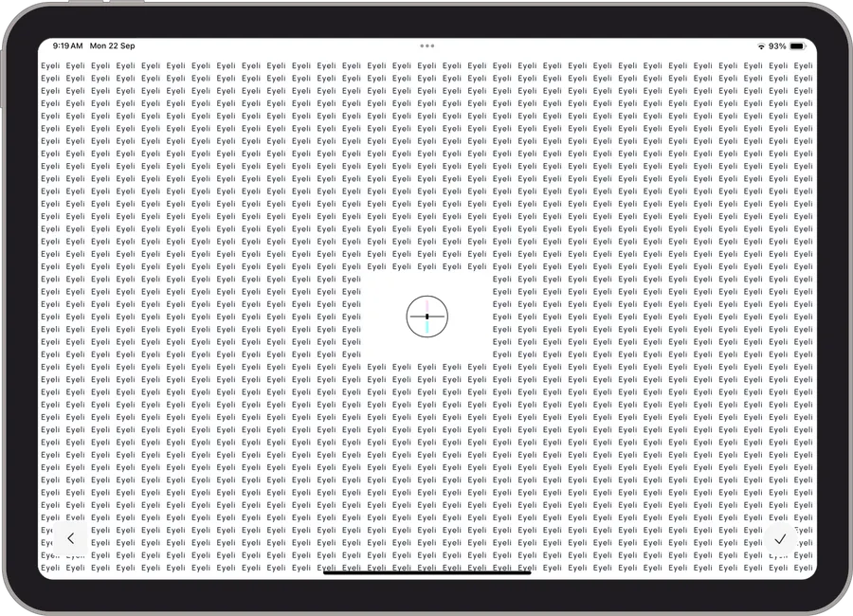Tap the home indicator bar
853x616 pixels.
point(427,571)
